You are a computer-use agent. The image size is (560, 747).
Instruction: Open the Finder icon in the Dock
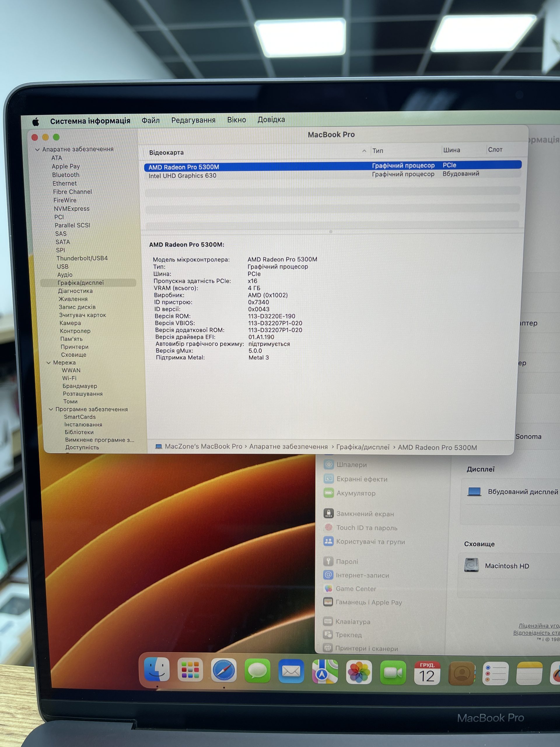click(x=157, y=670)
